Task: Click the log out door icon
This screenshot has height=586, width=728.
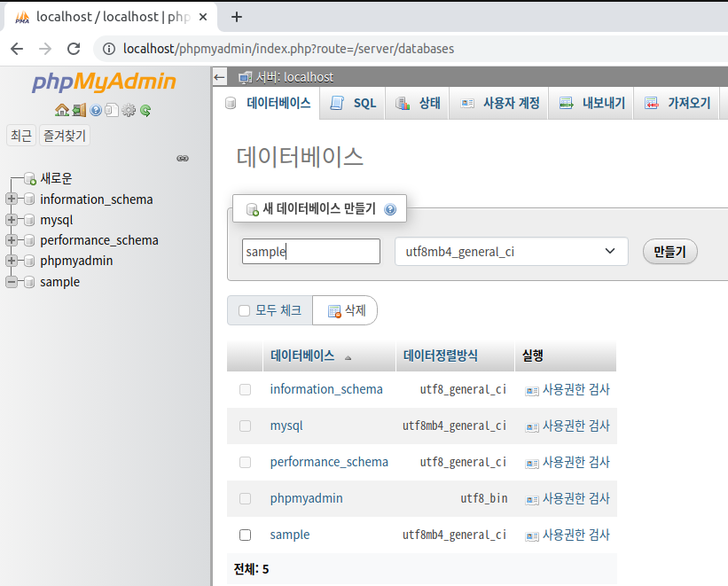Action: [80, 110]
